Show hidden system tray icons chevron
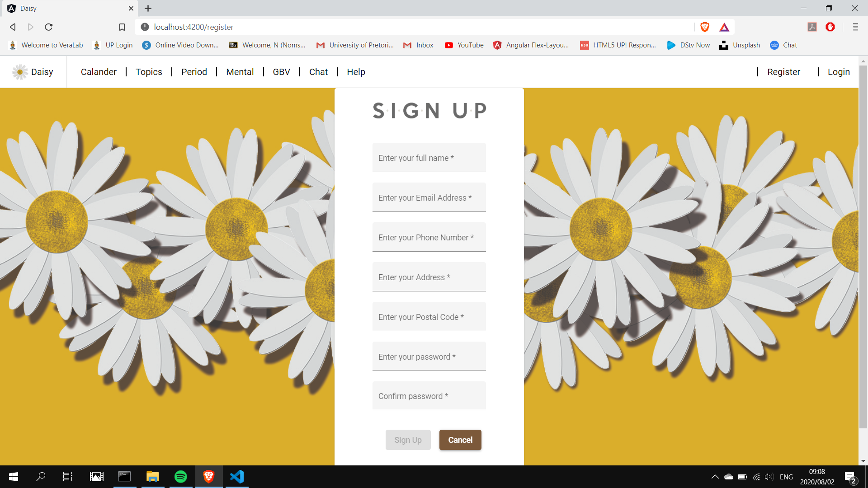 click(x=715, y=477)
